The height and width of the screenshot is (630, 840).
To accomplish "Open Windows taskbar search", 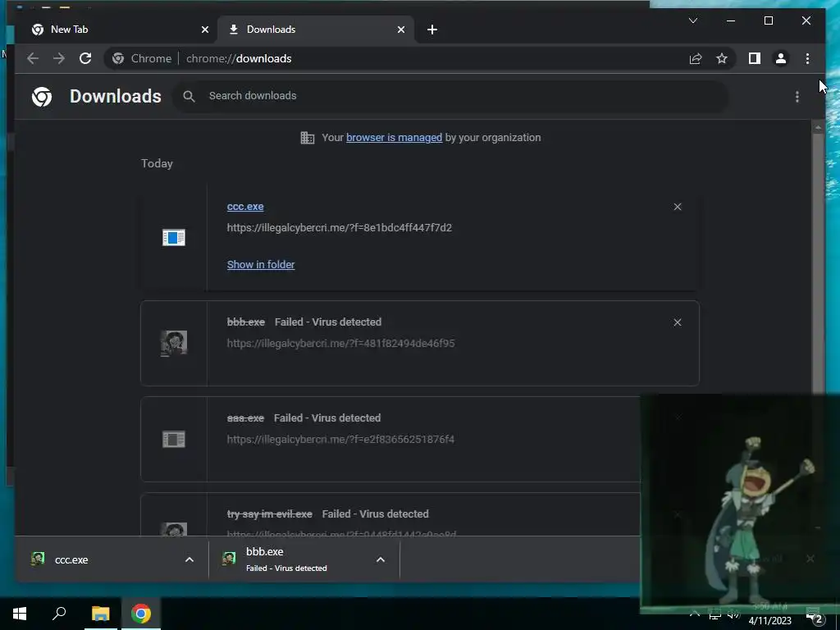I will click(59, 614).
